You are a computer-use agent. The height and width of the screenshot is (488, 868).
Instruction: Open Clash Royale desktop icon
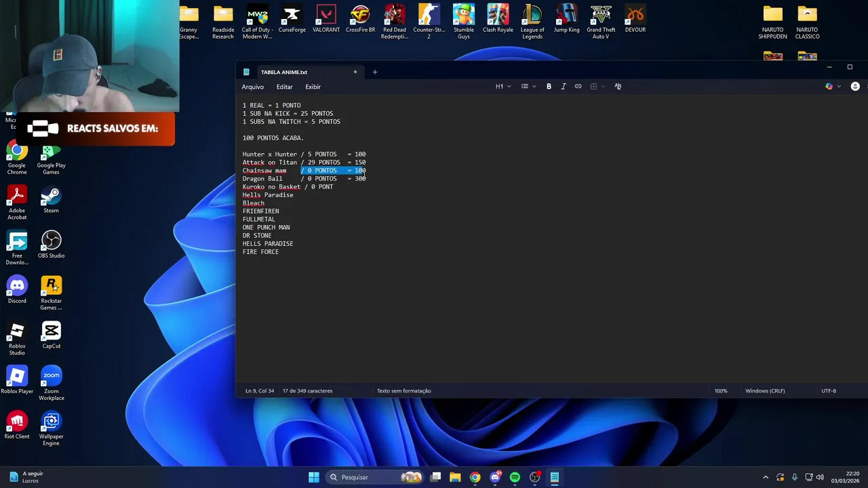pos(498,19)
